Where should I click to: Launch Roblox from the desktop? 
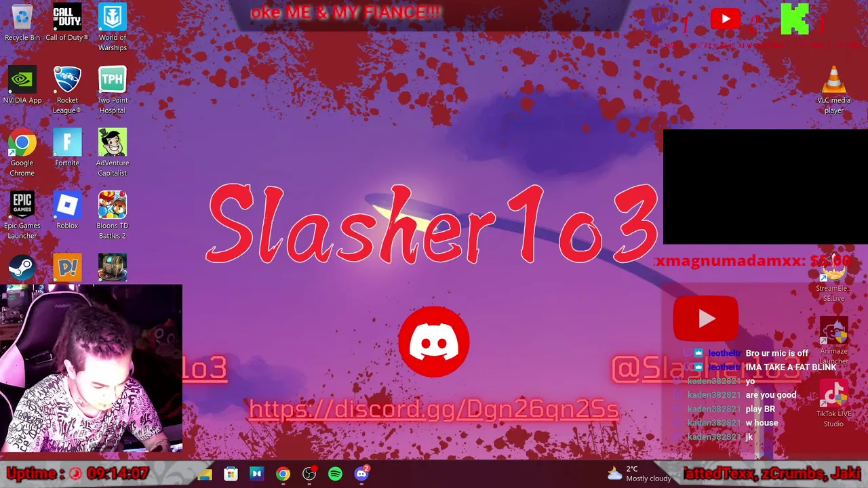point(67,211)
